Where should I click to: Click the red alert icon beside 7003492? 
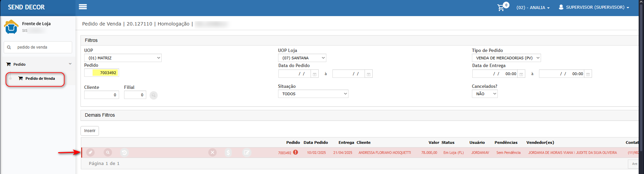pos(296,152)
